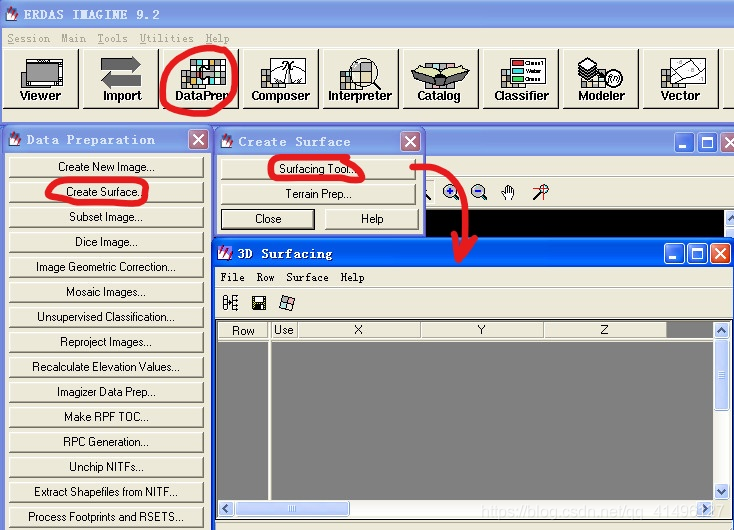Open the DataPrep module
Image resolution: width=734 pixels, height=530 pixels.
pos(202,79)
